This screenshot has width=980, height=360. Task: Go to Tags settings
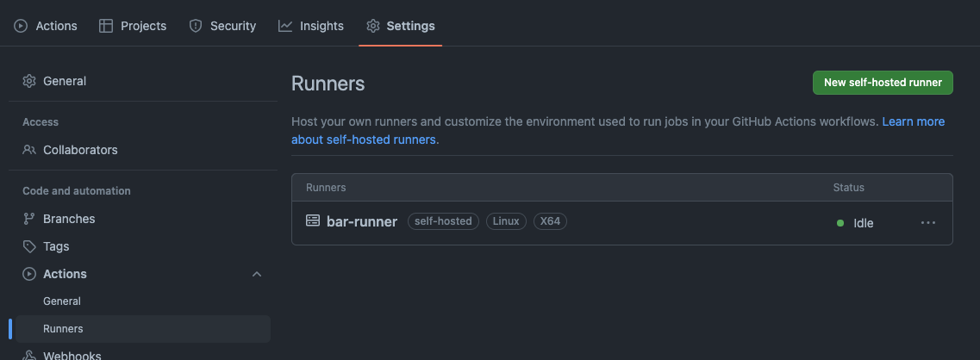point(142,246)
